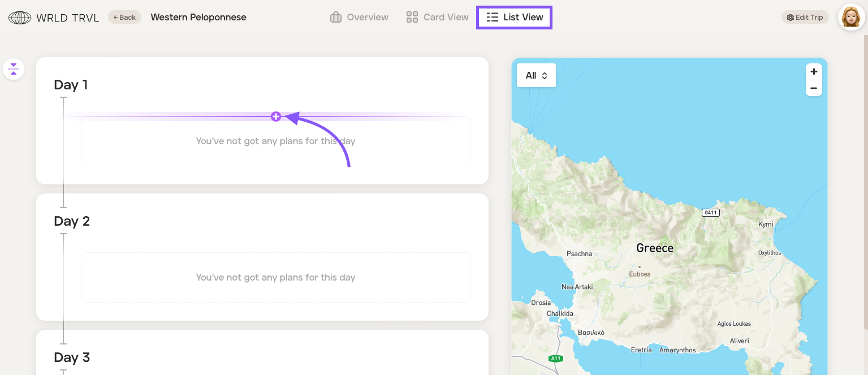The height and width of the screenshot is (375, 868).
Task: Open the All filter dropdown on map
Action: point(536,75)
